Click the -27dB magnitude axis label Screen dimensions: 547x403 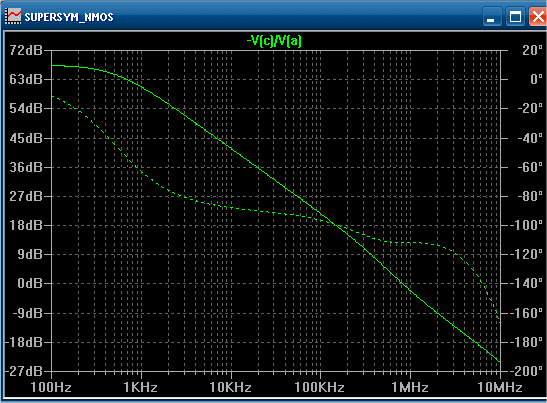[24, 371]
